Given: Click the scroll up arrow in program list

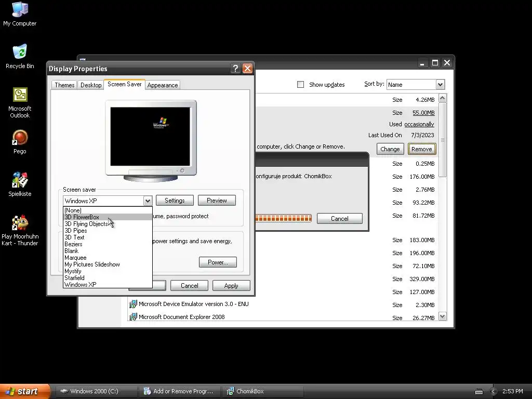Looking at the screenshot, I should pos(443,98).
